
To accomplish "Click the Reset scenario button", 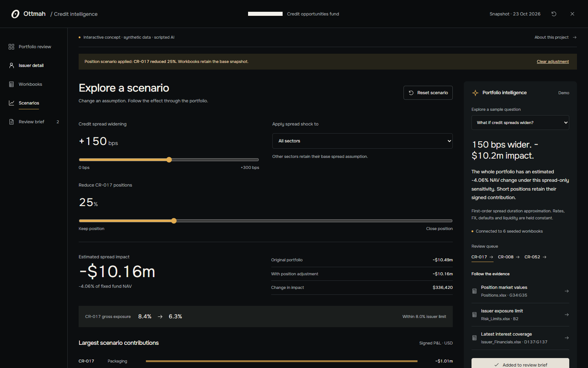I will pyautogui.click(x=428, y=93).
